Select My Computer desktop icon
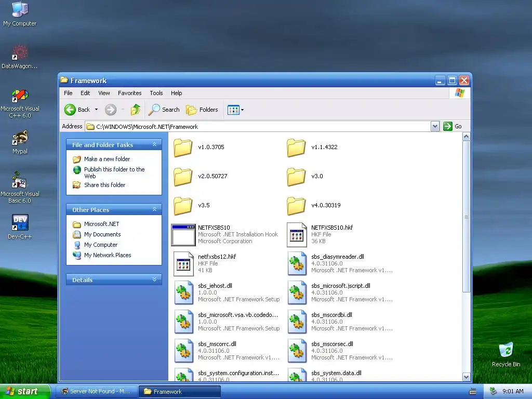This screenshot has width=532, height=399. [20, 14]
